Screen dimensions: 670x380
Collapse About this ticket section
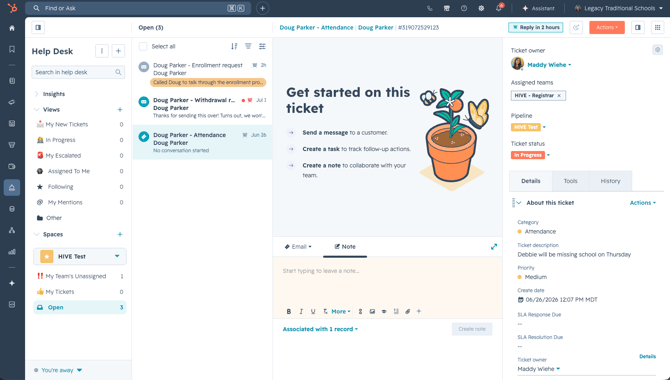click(519, 203)
